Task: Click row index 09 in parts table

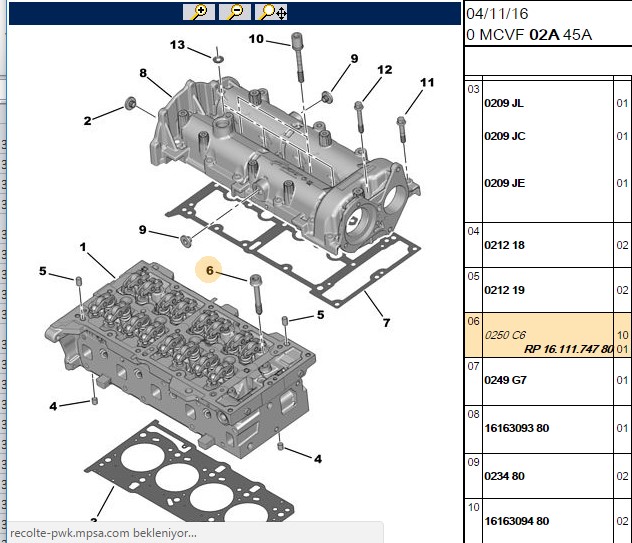Action: click(473, 462)
